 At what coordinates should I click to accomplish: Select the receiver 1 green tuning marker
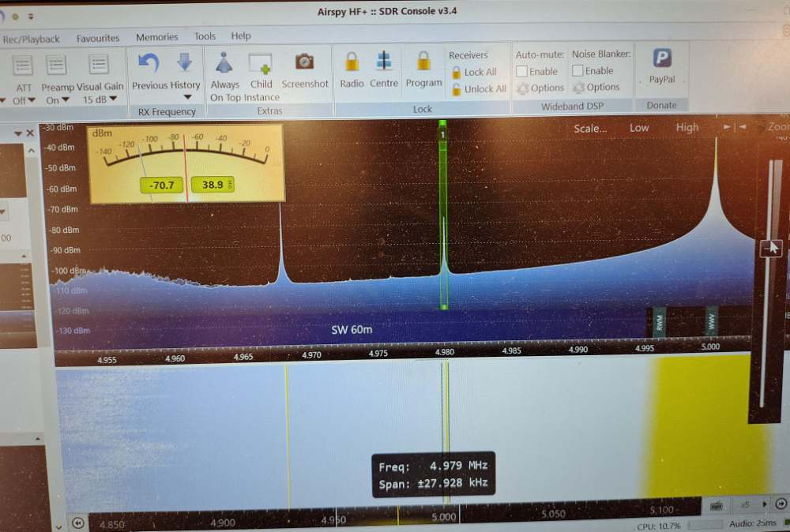click(443, 135)
